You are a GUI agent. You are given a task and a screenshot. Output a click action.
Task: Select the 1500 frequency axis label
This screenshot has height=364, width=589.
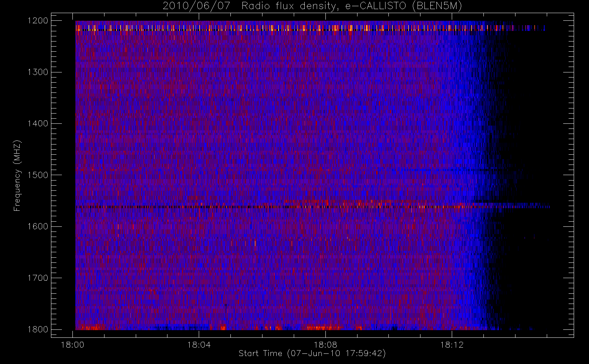tap(38, 175)
